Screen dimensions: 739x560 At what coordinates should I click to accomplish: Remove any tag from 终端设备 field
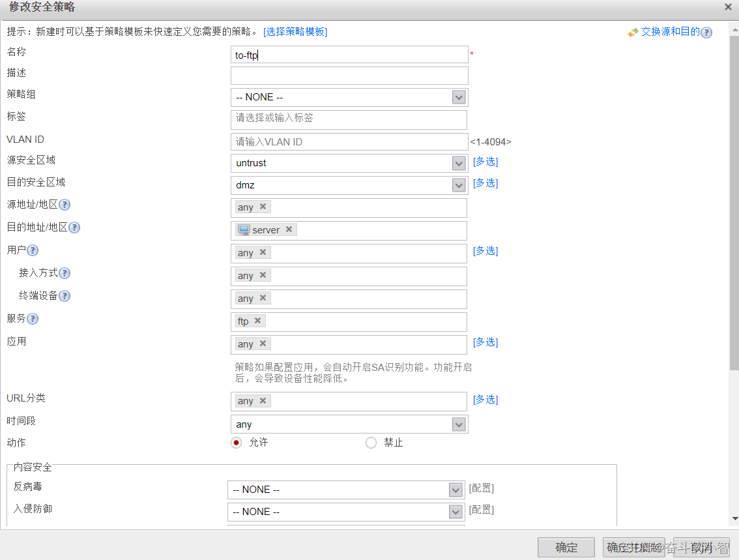coord(263,298)
